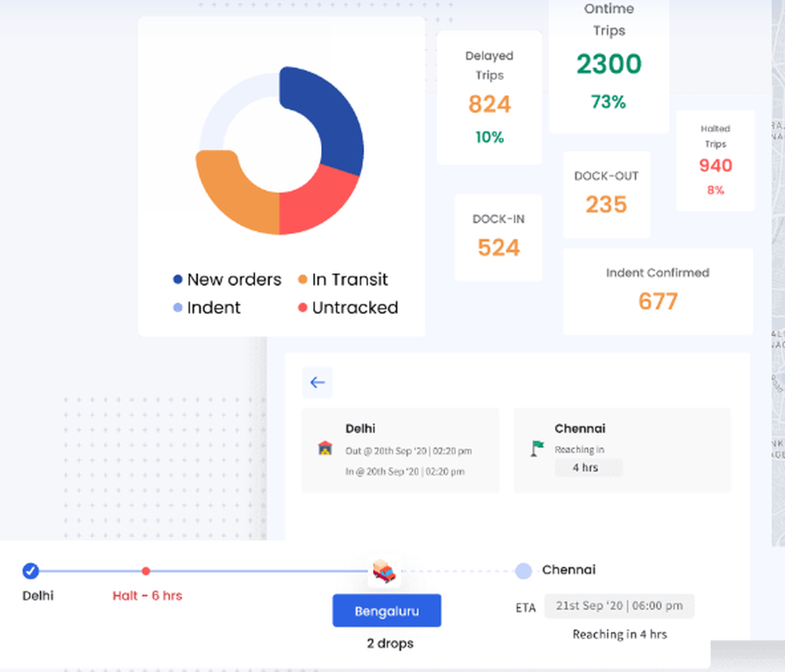Toggle Indent legend entry
Image resolution: width=785 pixels, height=672 pixels.
(x=206, y=308)
